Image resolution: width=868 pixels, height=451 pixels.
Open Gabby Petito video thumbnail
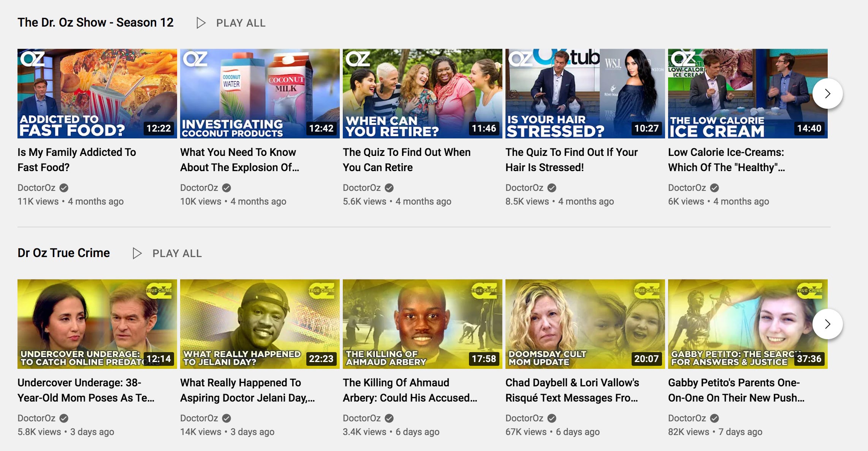(x=748, y=324)
